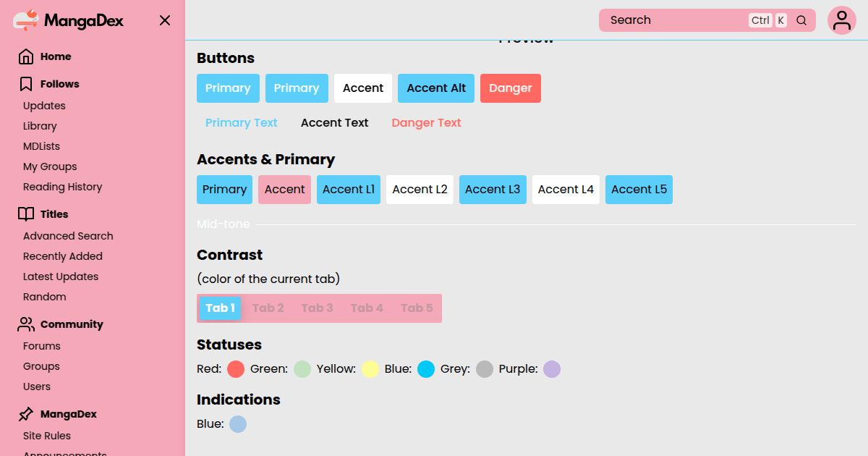
Task: Click the Community people icon
Action: pos(26,324)
